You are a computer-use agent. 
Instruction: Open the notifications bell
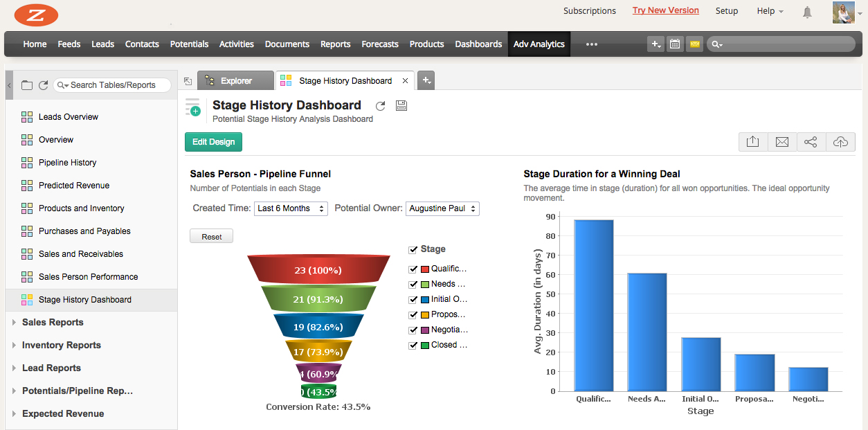[807, 12]
